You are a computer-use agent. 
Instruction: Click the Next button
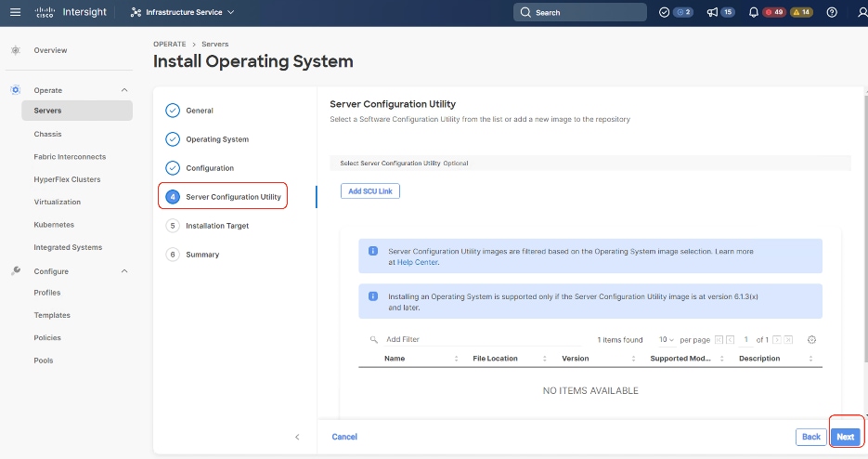coord(846,437)
